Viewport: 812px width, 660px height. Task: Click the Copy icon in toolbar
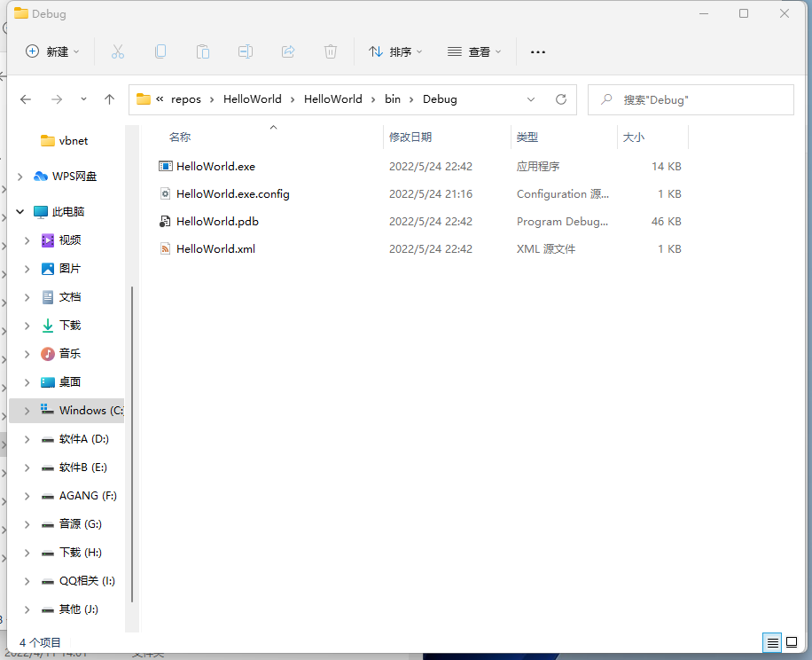pos(160,51)
